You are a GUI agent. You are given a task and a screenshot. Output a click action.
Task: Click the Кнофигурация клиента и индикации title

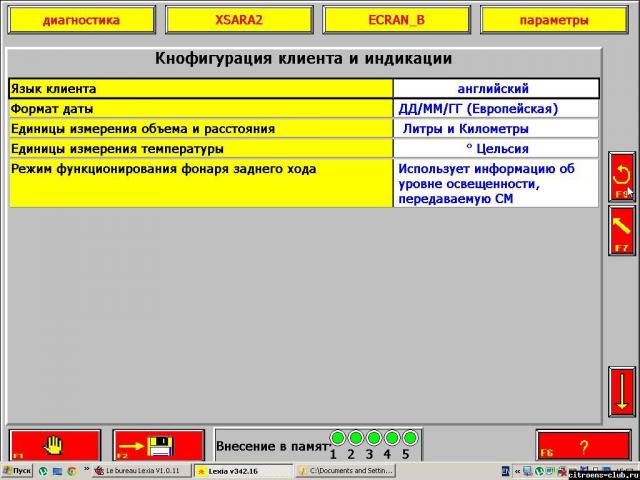pos(303,58)
